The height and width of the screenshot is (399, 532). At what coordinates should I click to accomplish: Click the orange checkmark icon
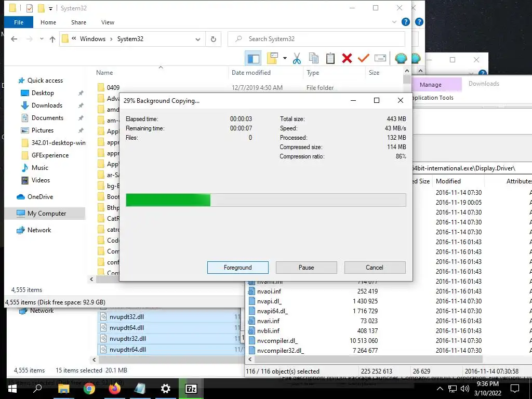tap(363, 58)
